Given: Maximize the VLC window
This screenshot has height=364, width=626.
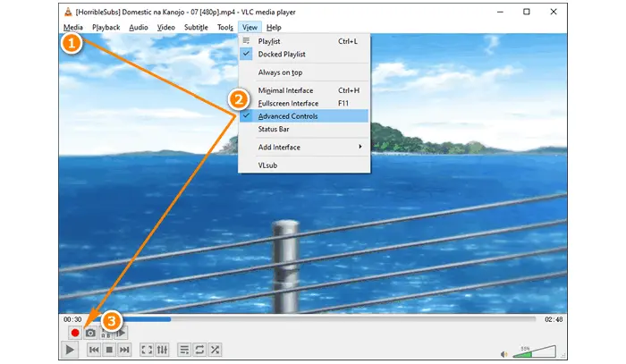Looking at the screenshot, I should 527,12.
